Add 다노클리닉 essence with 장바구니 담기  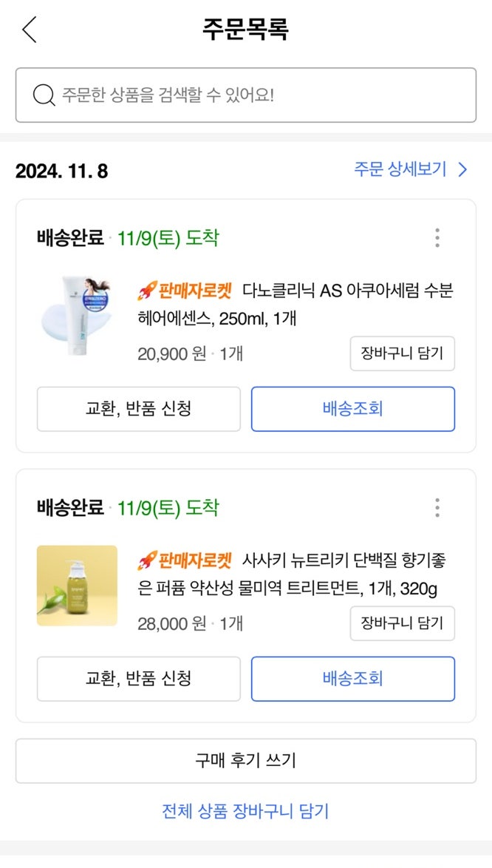point(402,353)
